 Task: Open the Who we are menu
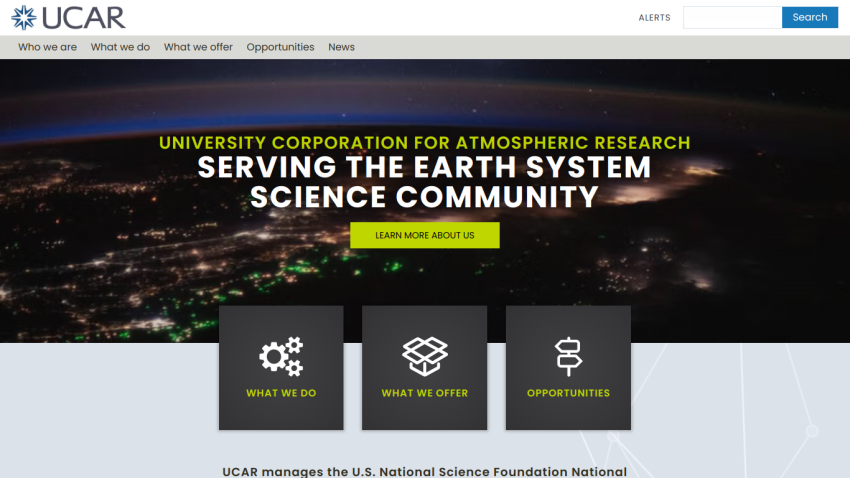[47, 47]
